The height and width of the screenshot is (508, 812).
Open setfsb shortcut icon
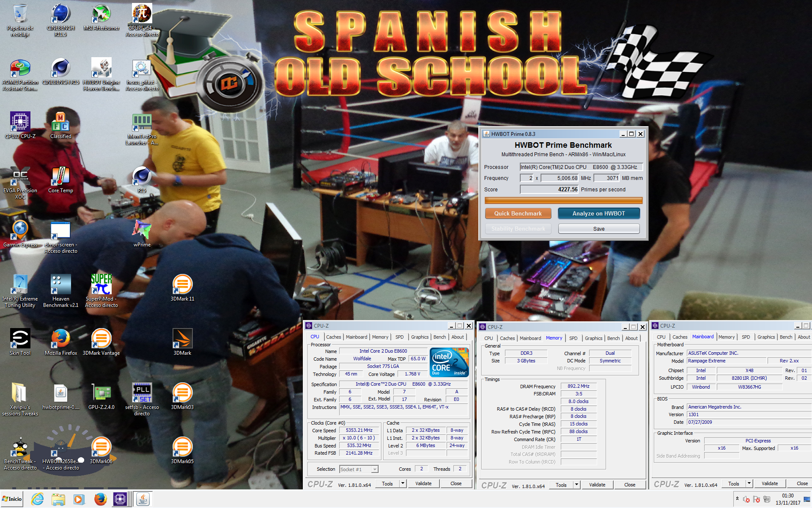pyautogui.click(x=142, y=399)
